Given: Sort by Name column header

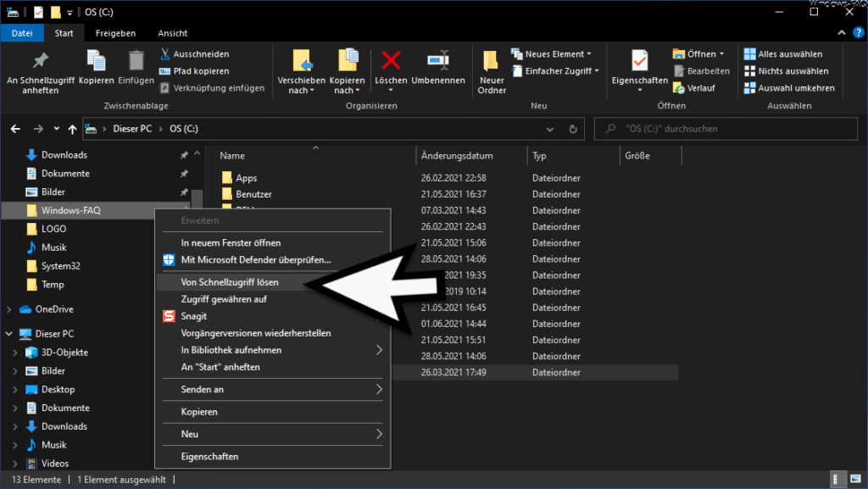Looking at the screenshot, I should 232,156.
